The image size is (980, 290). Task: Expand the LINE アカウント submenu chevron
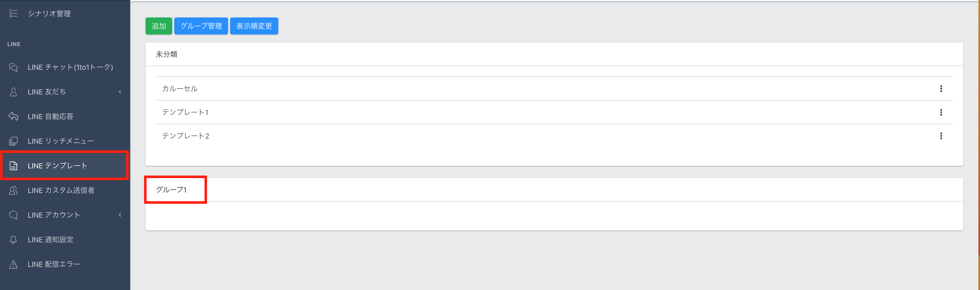[120, 215]
